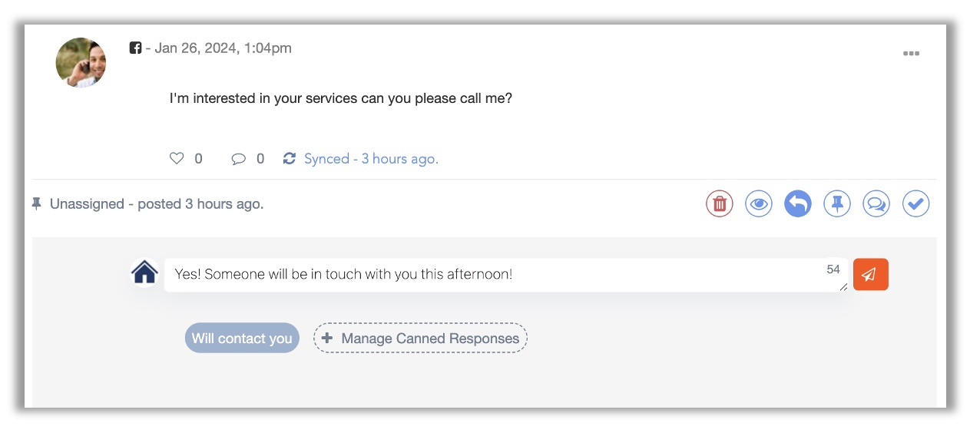Open the three-dots more options menu
The image size is (980, 433).
[911, 54]
